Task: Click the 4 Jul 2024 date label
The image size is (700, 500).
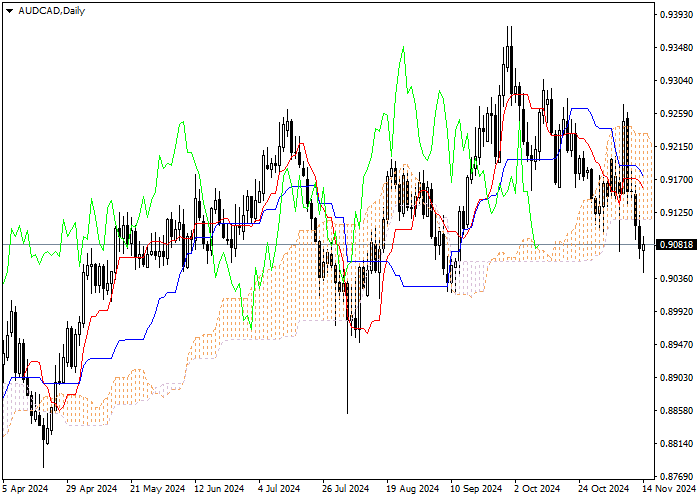Action: 279,489
